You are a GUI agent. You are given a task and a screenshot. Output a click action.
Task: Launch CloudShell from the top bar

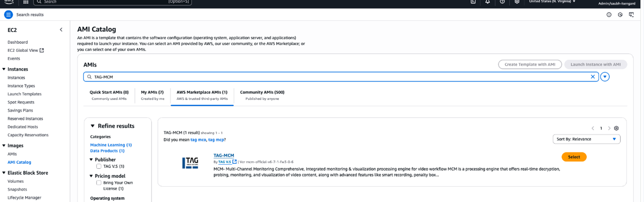click(473, 2)
